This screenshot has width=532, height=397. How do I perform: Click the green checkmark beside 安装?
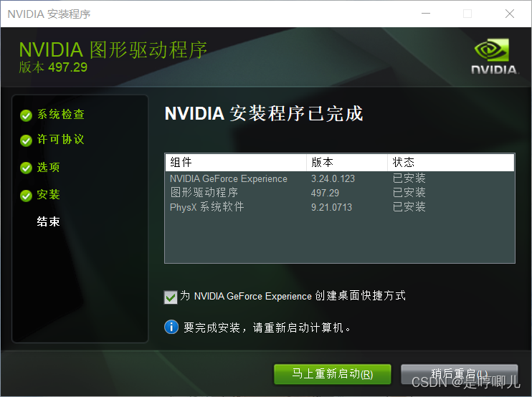[x=26, y=196]
